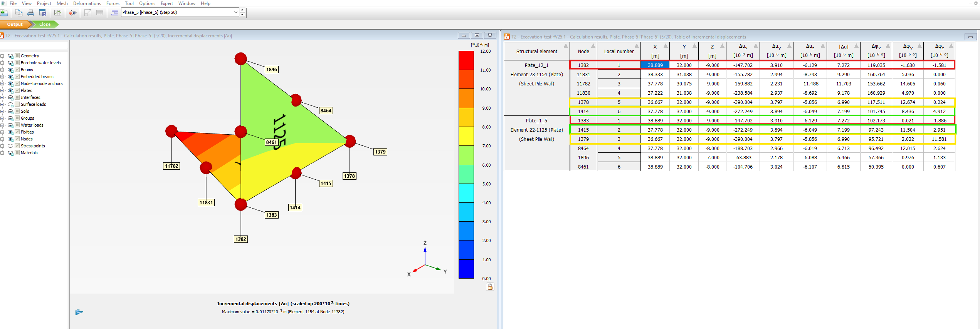Click the cross-section tool icon
Screen dimensions: 980x329
(88, 13)
